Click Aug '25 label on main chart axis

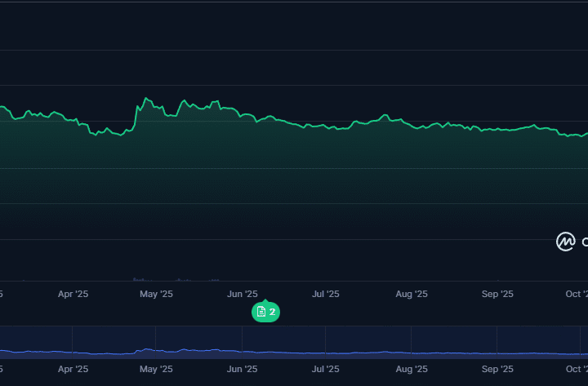pyautogui.click(x=412, y=294)
